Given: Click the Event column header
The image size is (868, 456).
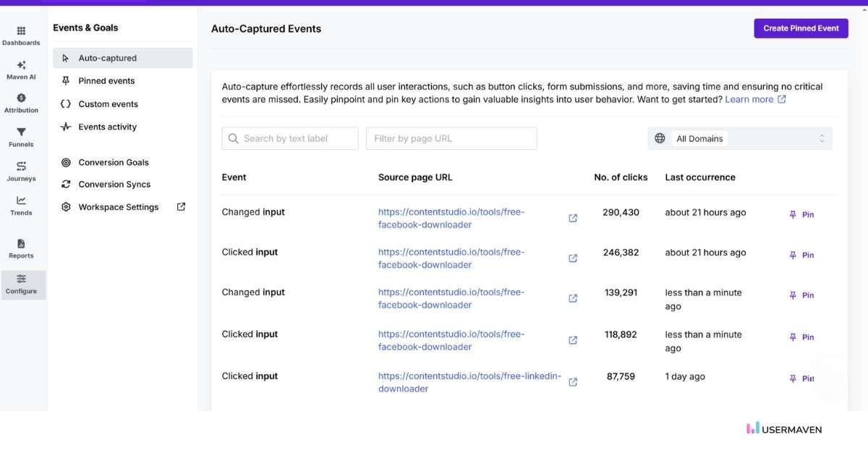Looking at the screenshot, I should 234,177.
